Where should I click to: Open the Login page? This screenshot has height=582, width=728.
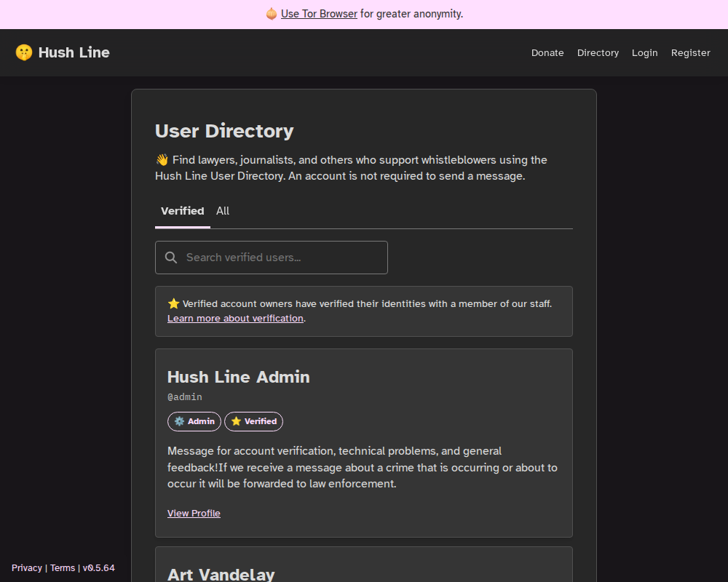644,52
